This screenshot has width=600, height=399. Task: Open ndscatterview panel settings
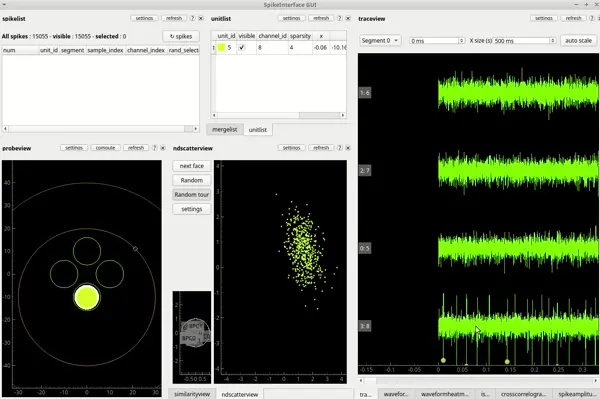(x=292, y=148)
